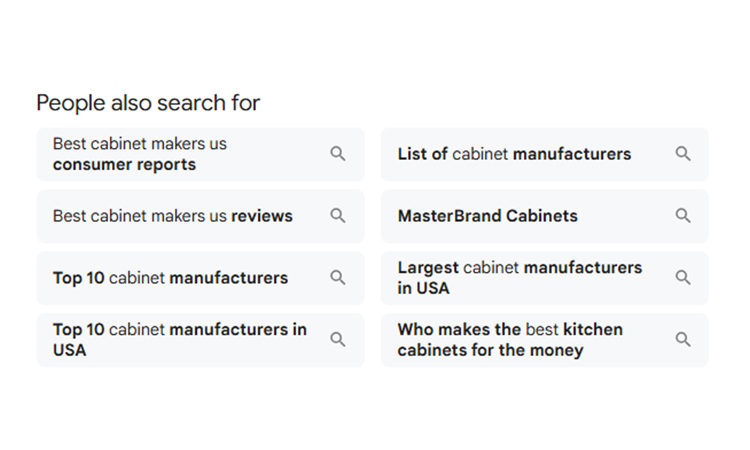
Task: Click search icon beside 'consumer reports' suggestion
Action: [x=338, y=154]
